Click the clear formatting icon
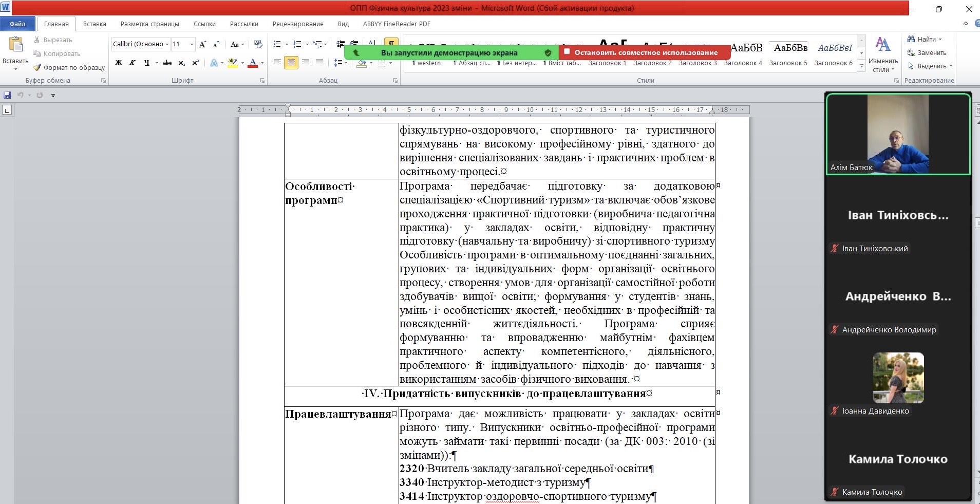This screenshot has width=980, height=504. coord(258,44)
